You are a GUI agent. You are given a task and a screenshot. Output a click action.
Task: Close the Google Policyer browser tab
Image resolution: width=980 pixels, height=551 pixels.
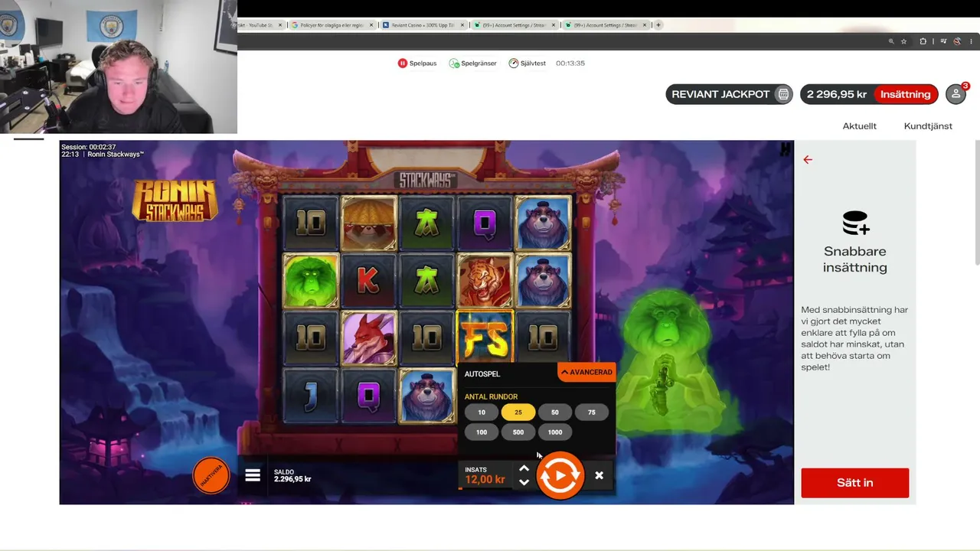[x=371, y=25]
